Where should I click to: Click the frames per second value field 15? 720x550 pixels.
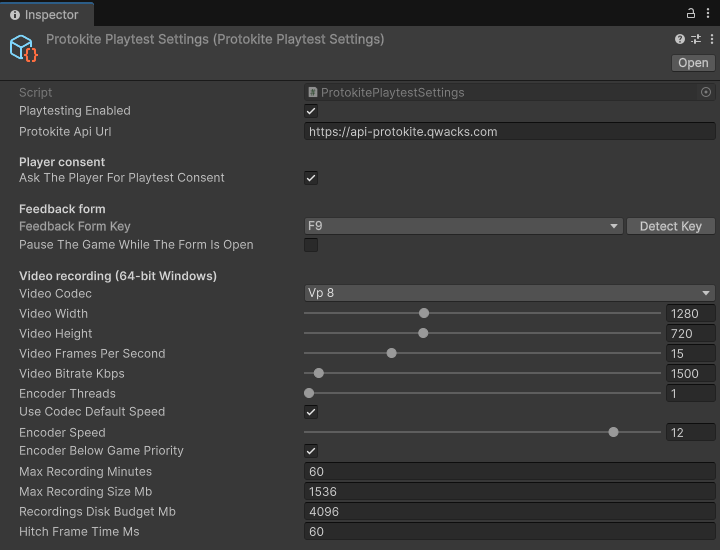click(691, 354)
